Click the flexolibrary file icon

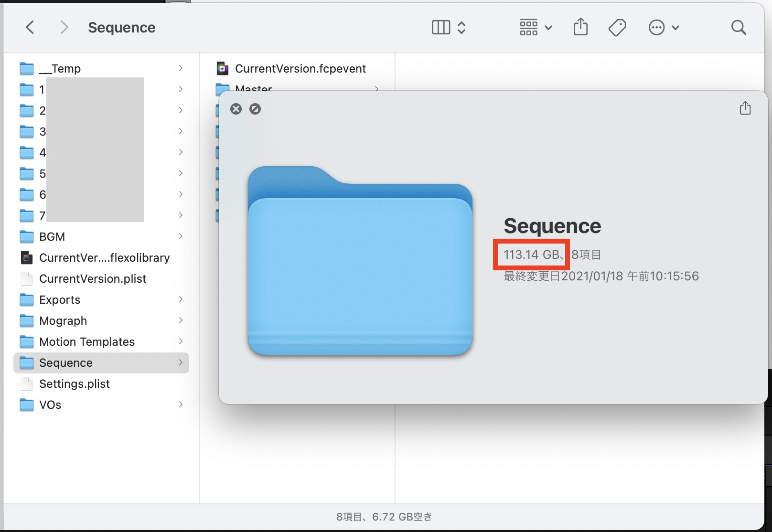click(27, 258)
